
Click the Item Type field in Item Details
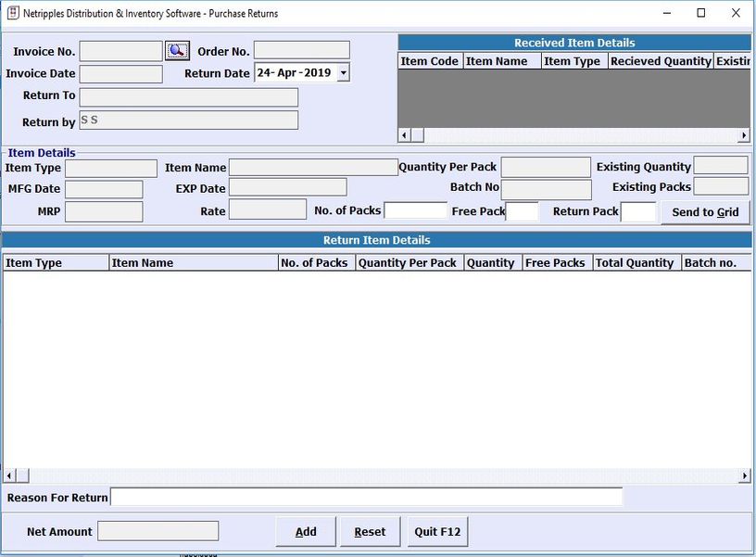coord(111,169)
